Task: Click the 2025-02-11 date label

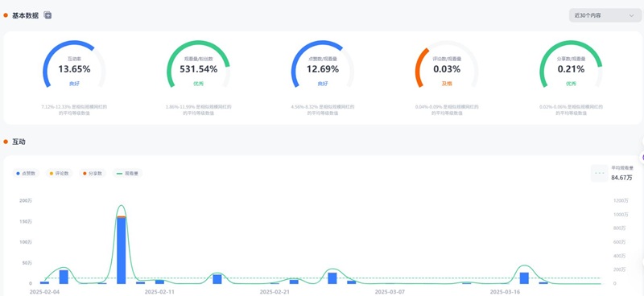Action: point(159,292)
